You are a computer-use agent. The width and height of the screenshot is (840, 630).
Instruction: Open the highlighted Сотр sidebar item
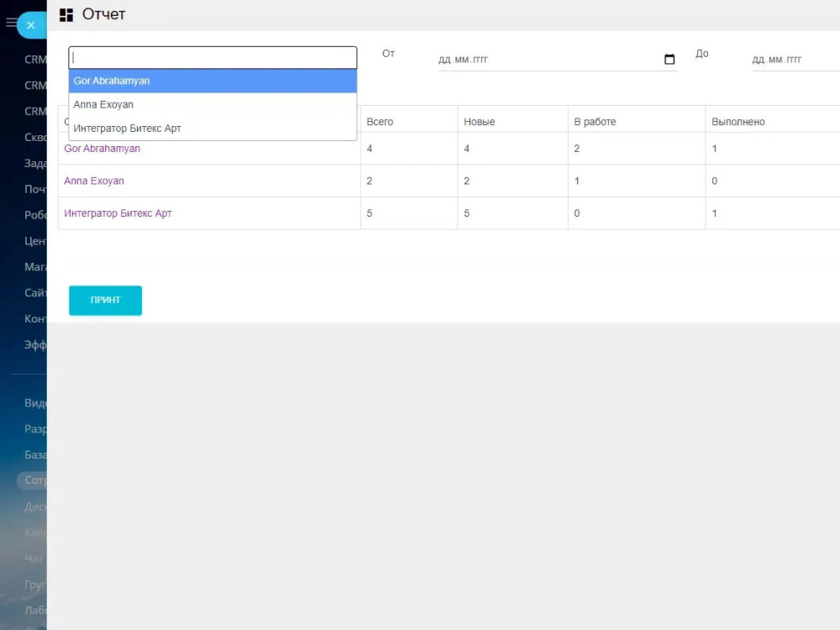(32, 480)
